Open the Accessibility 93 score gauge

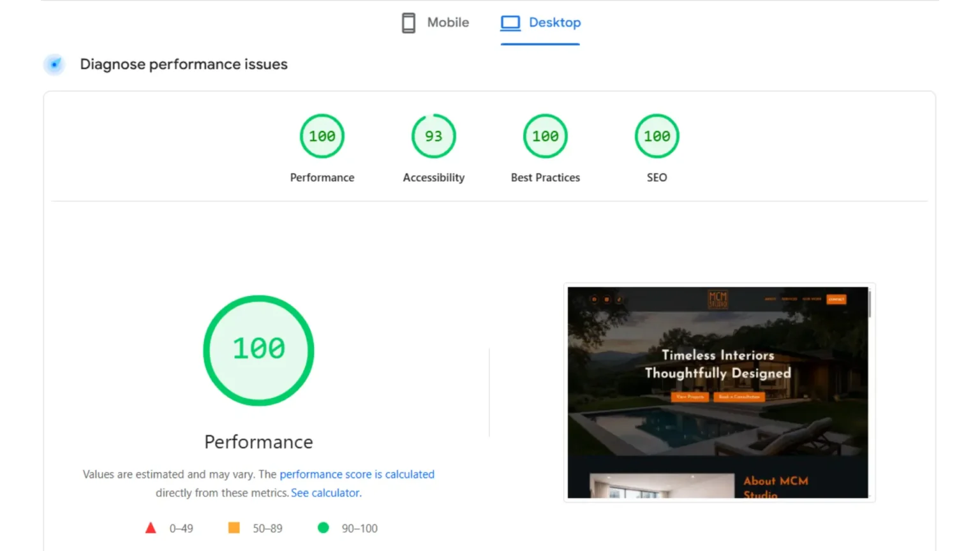pyautogui.click(x=434, y=136)
